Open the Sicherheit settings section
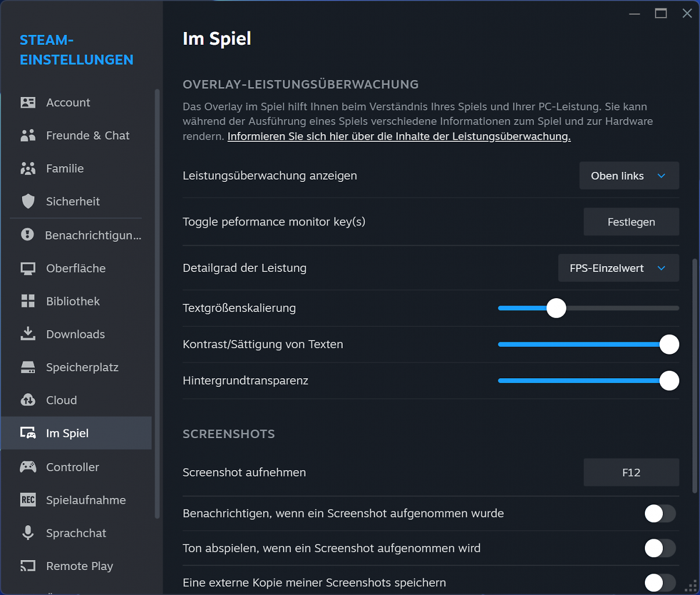700x595 pixels. [76, 202]
